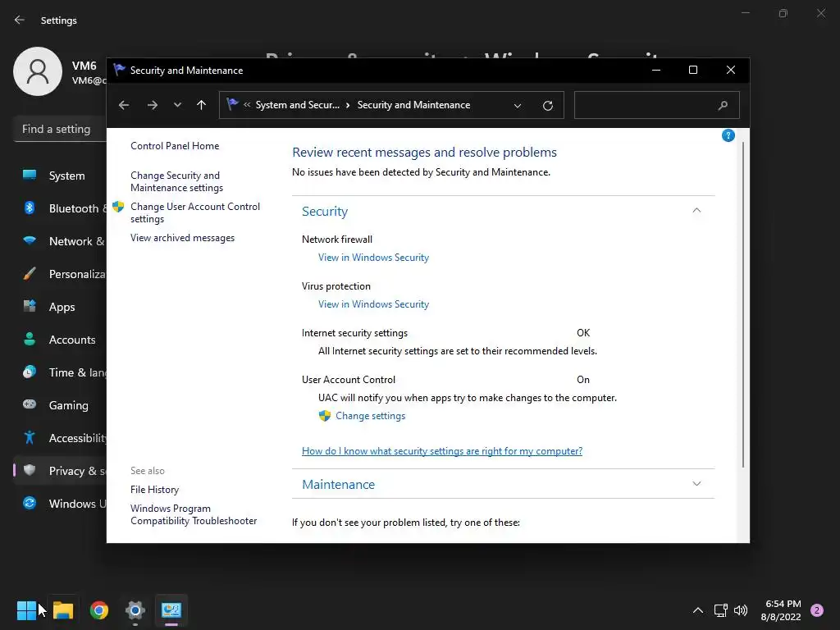Minimize Security and Maintenance window

(656, 71)
